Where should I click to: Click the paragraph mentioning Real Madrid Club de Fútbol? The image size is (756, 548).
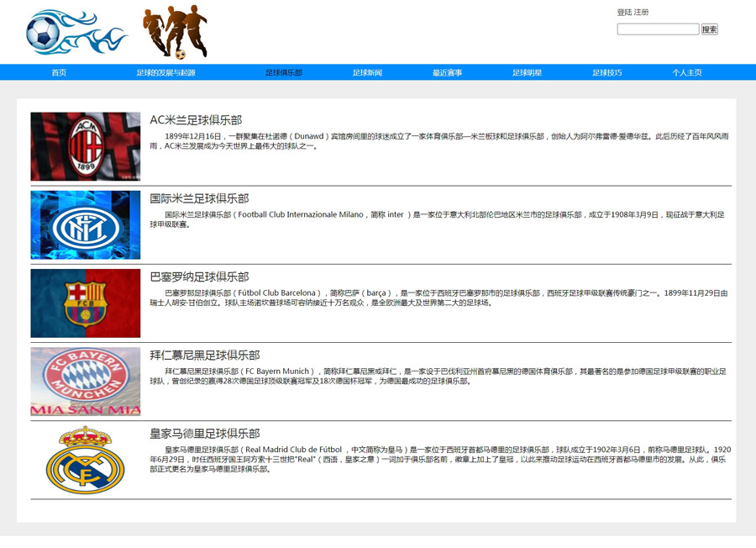tap(440, 459)
